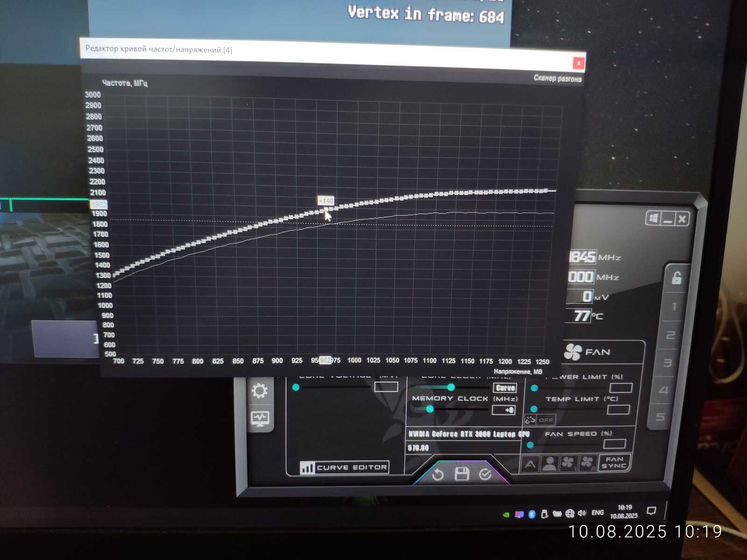Click the Windows startup icon in Afterburner
Screen dimensions: 747x560
coord(654,218)
